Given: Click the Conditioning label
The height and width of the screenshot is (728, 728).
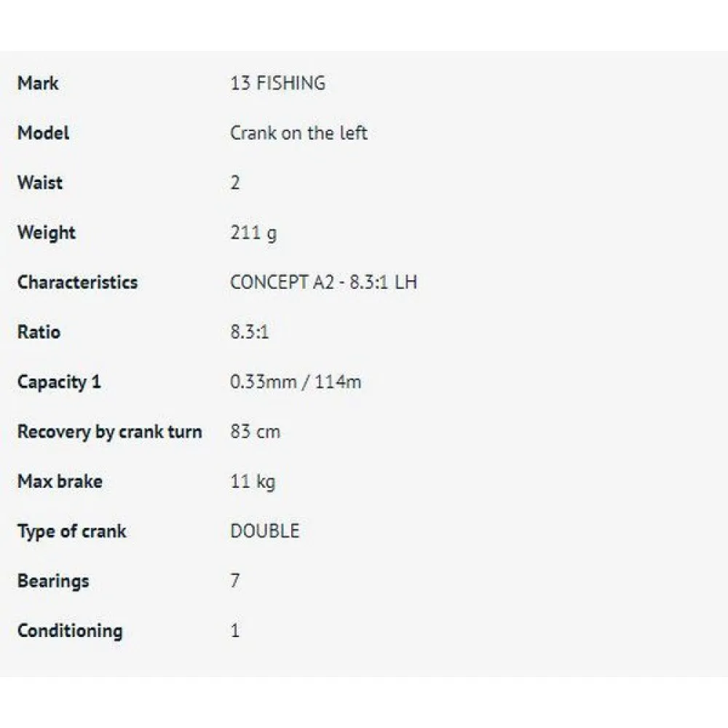Looking at the screenshot, I should tap(70, 630).
